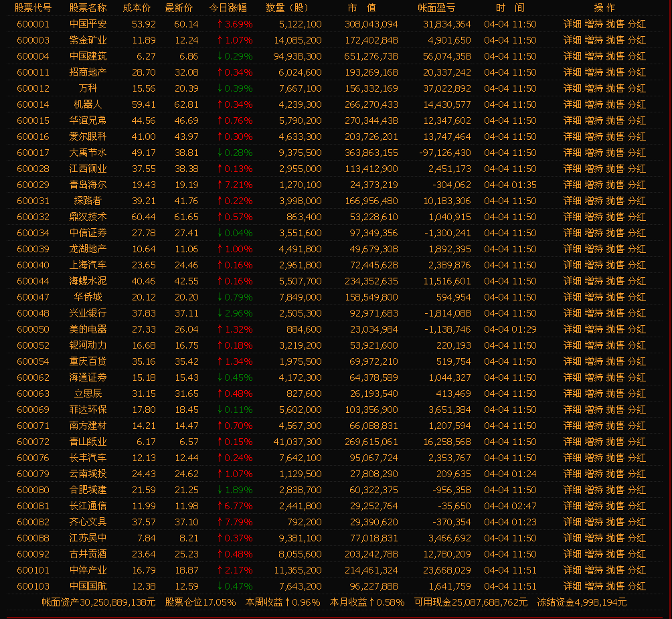Open 详细 for 菲达环保 row
Image resolution: width=672 pixels, height=619 pixels.
(x=572, y=410)
